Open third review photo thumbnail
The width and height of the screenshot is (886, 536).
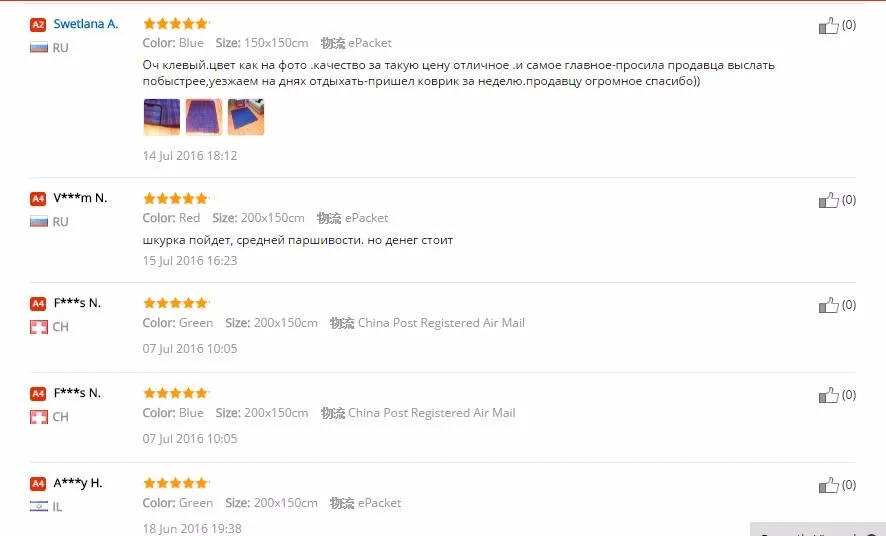[246, 117]
